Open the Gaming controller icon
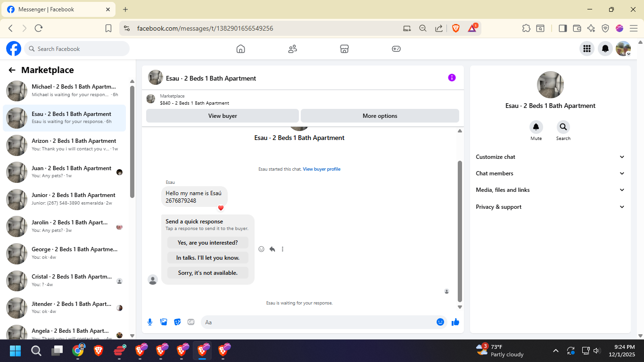 pos(396,49)
